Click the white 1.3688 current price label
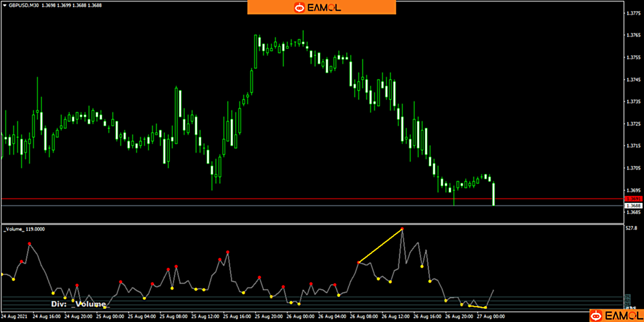 [x=633, y=205]
